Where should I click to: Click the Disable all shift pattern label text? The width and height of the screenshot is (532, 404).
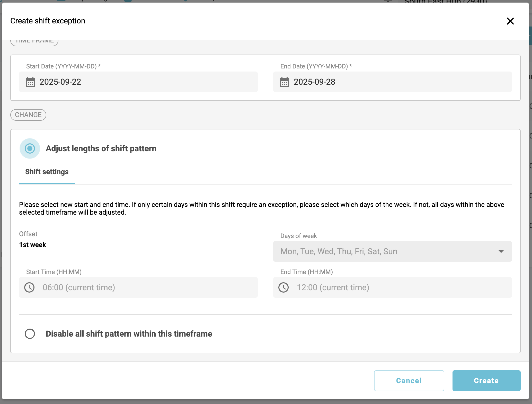pyautogui.click(x=129, y=334)
